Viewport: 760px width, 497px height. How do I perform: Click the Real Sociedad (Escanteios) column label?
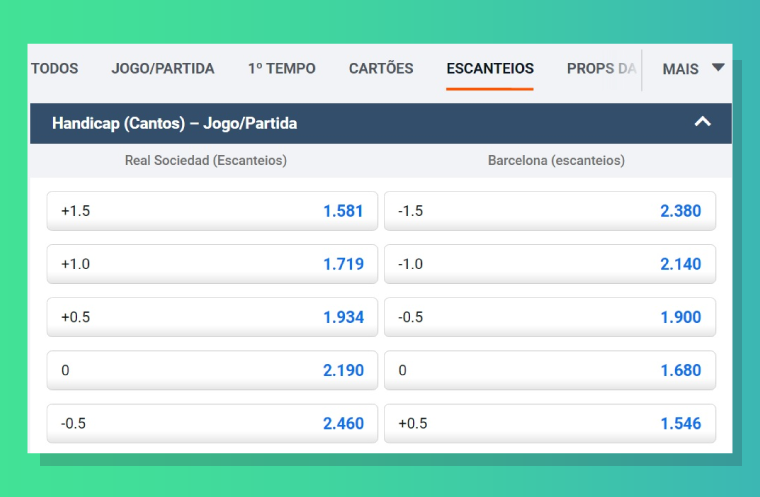pyautogui.click(x=206, y=160)
